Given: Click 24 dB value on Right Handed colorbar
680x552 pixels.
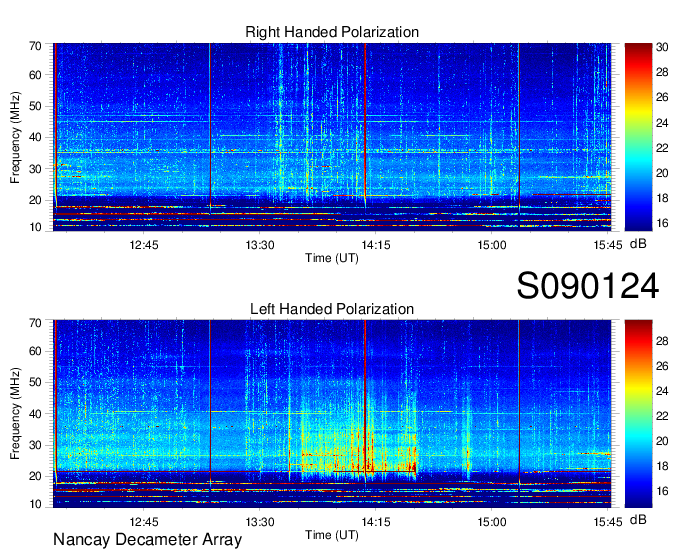Looking at the screenshot, I should pyautogui.click(x=662, y=123).
